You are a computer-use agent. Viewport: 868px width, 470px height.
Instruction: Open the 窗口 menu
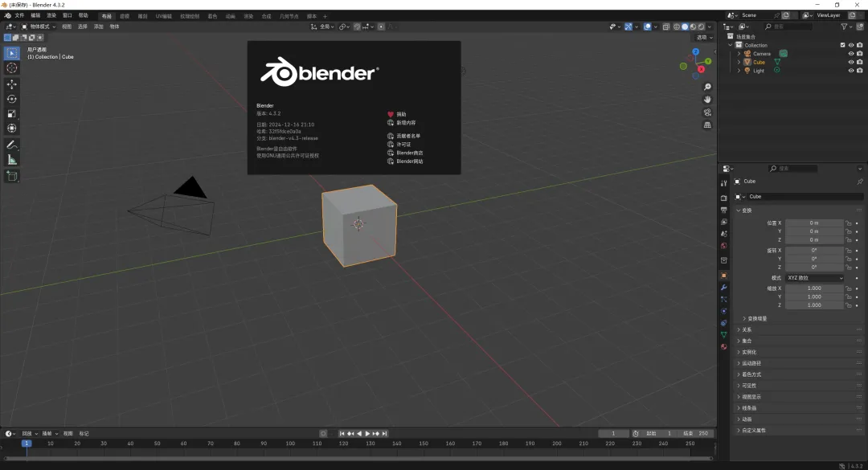click(x=67, y=15)
